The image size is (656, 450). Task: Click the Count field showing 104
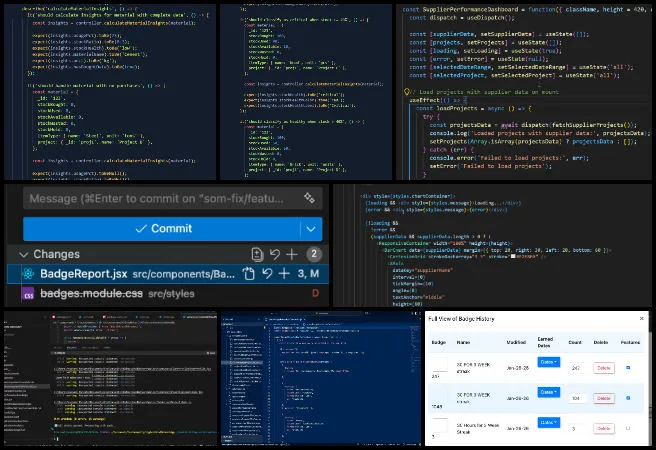[x=577, y=398]
